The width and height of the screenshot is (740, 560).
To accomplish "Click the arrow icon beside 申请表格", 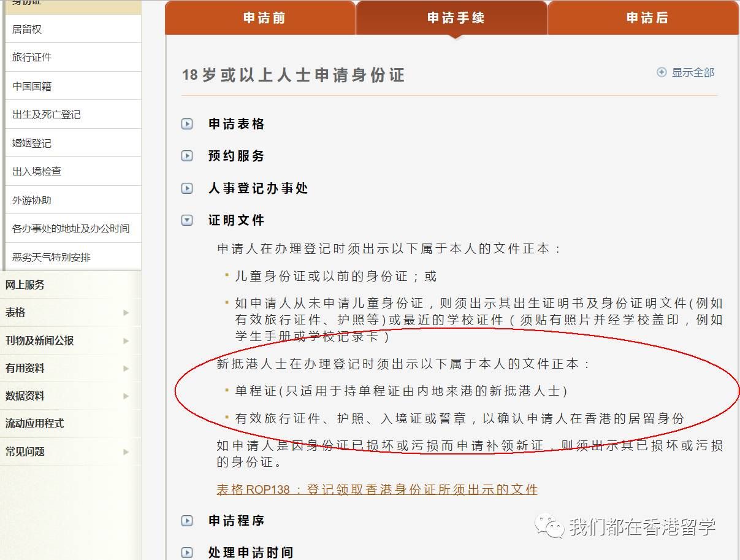I will (186, 124).
